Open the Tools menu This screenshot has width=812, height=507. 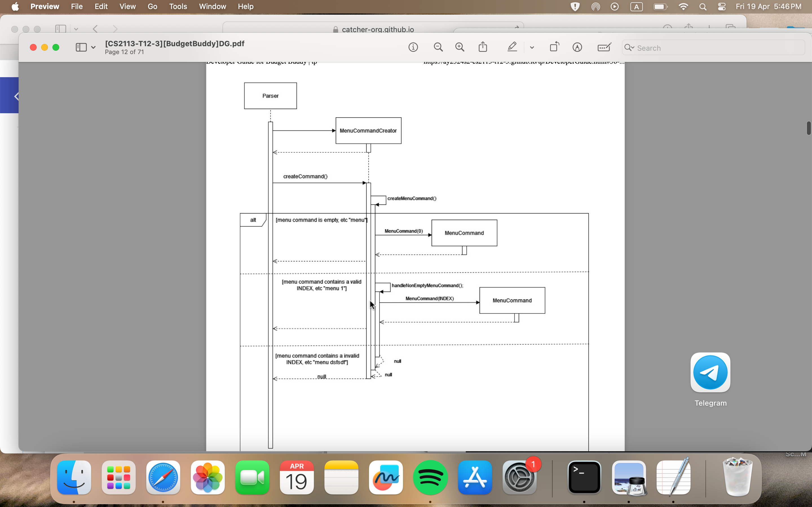[x=178, y=6]
